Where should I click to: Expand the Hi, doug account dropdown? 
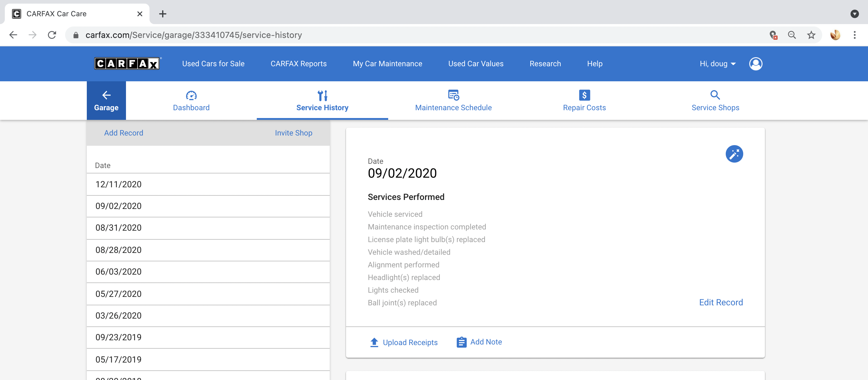coord(717,64)
